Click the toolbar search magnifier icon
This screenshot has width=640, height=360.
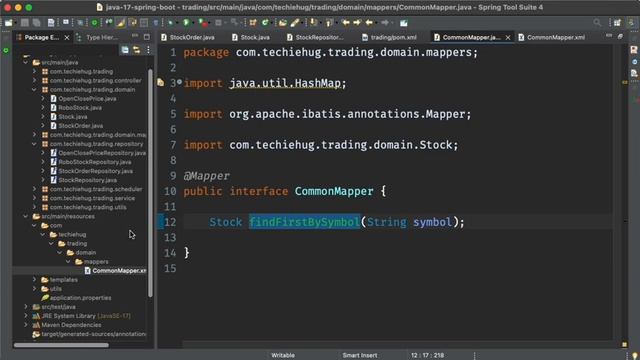pyautogui.click(x=597, y=23)
